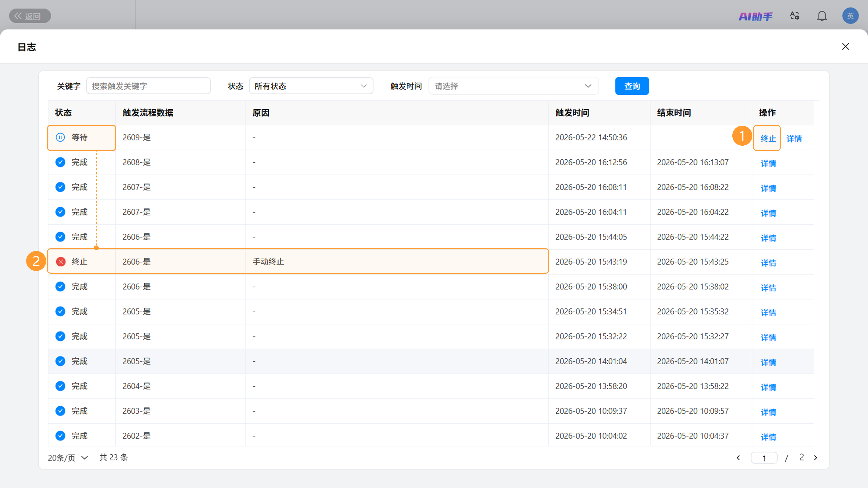Go back with the 返回 button

coord(30,16)
